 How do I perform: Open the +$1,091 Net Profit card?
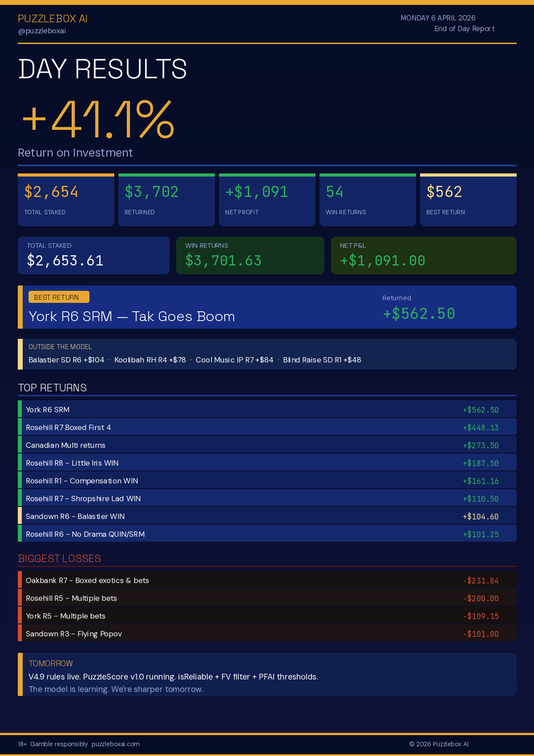267,200
